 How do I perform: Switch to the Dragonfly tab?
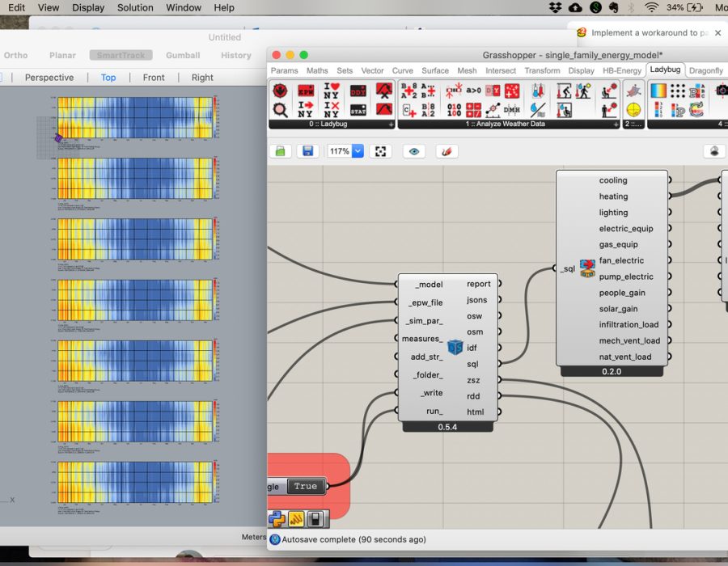click(705, 70)
